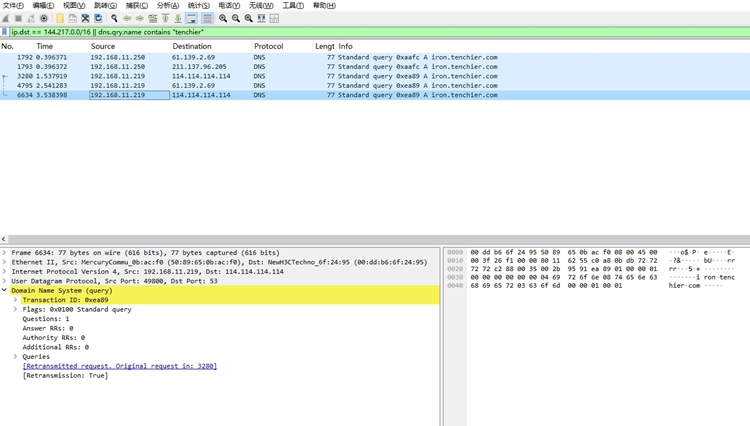Stop the running capture

[18, 19]
